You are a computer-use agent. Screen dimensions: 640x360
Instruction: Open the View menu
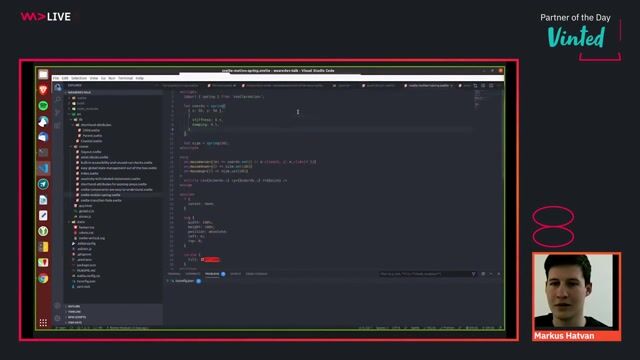[94, 78]
